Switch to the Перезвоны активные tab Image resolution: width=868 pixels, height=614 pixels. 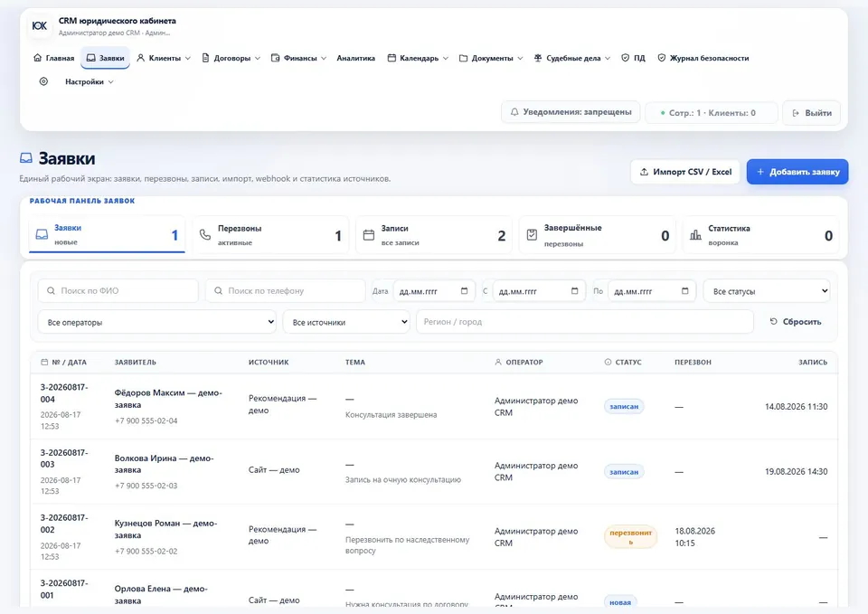pos(270,235)
